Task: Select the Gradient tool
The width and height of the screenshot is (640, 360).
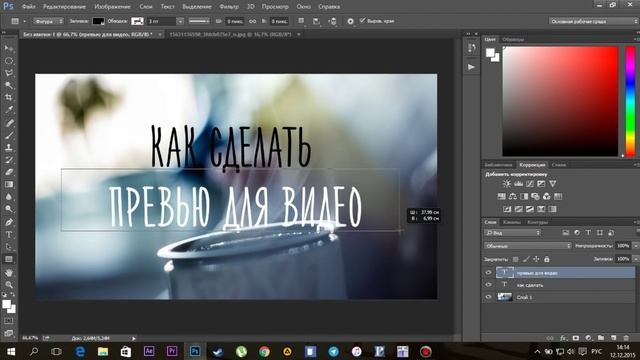Action: point(9,184)
